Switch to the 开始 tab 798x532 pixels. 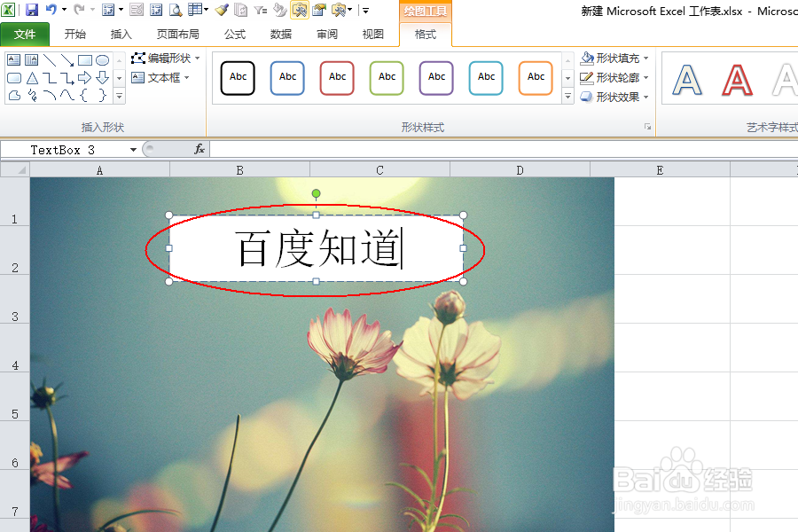74,34
